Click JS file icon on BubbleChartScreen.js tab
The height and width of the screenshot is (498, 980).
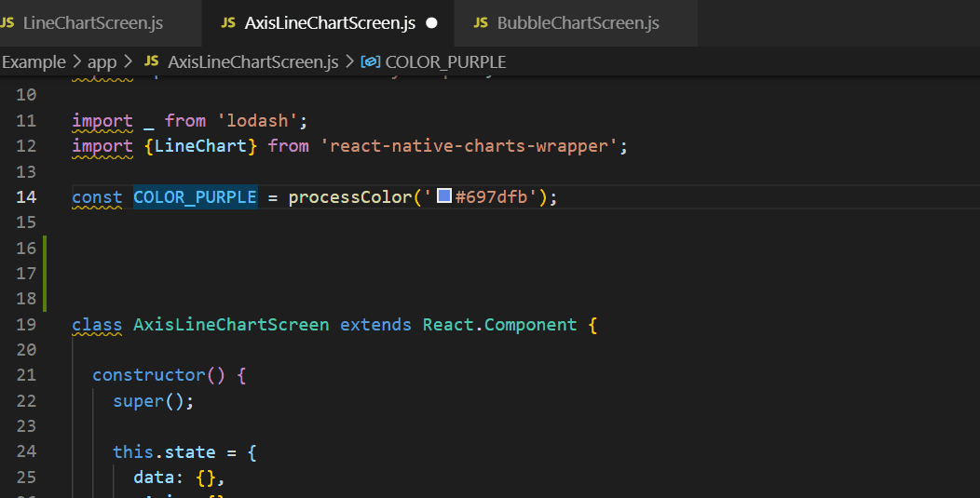[x=481, y=23]
